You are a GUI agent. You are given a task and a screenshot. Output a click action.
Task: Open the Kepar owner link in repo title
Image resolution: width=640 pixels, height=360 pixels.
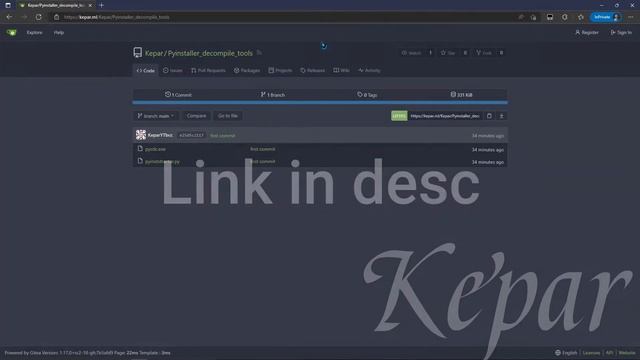point(154,53)
